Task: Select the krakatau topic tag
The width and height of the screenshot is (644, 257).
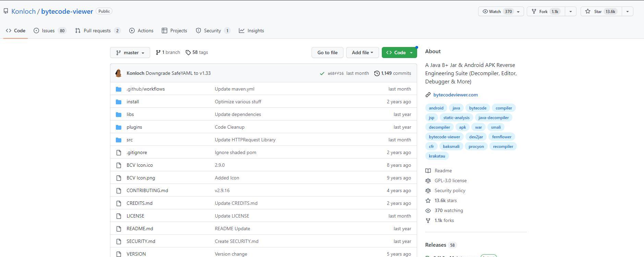Action: (x=437, y=156)
